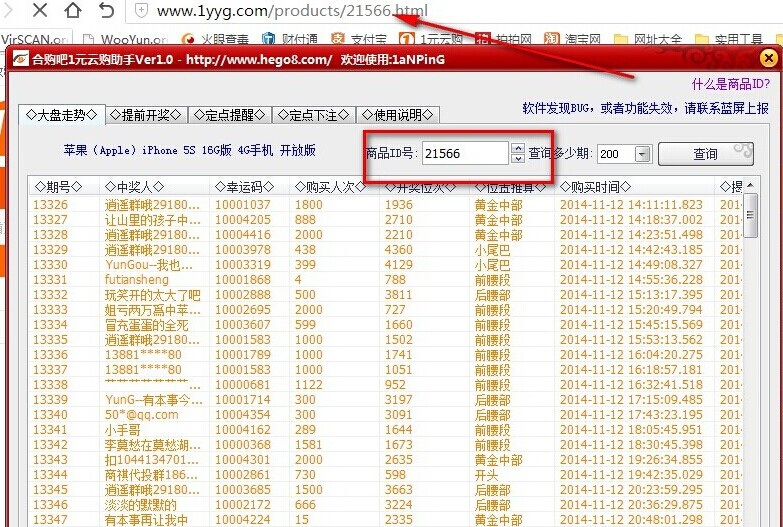Click the 财付通 bookmark icon

269,39
